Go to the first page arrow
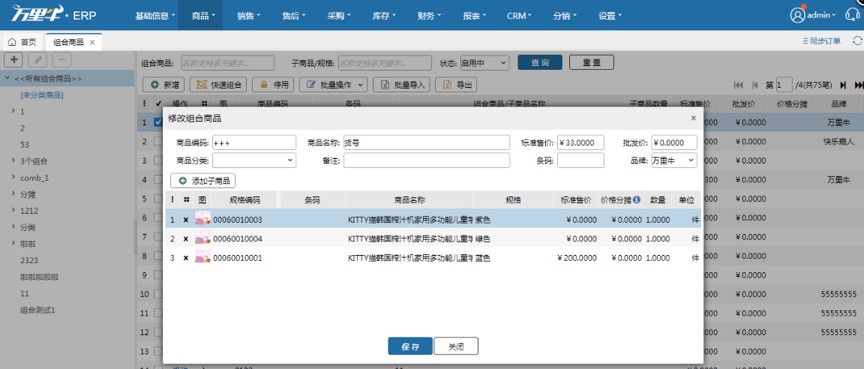 point(738,85)
